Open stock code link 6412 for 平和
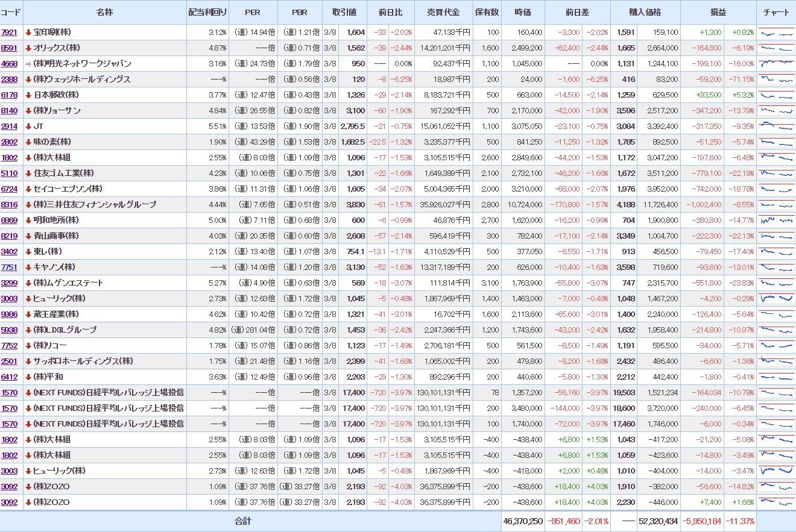The image size is (796, 532). [x=9, y=377]
